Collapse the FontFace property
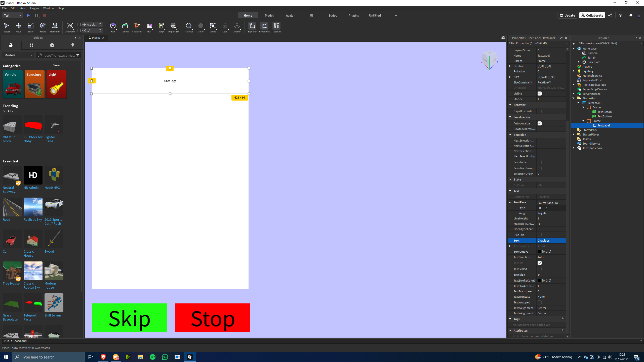644x362 pixels. pos(510,202)
